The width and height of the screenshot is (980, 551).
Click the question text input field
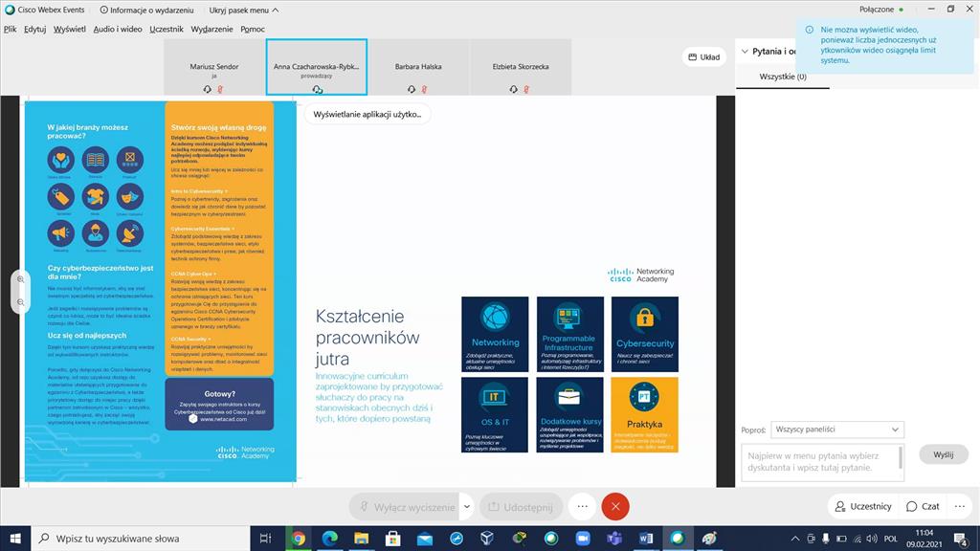coord(822,462)
